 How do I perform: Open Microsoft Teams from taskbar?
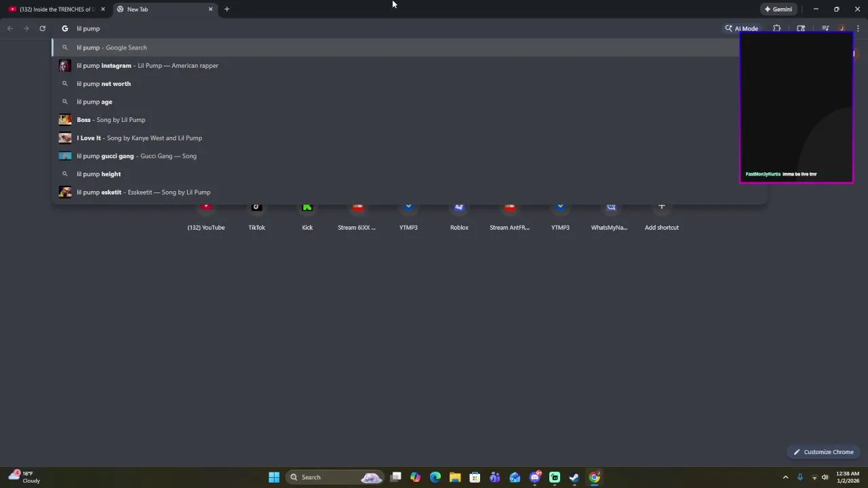(495, 477)
